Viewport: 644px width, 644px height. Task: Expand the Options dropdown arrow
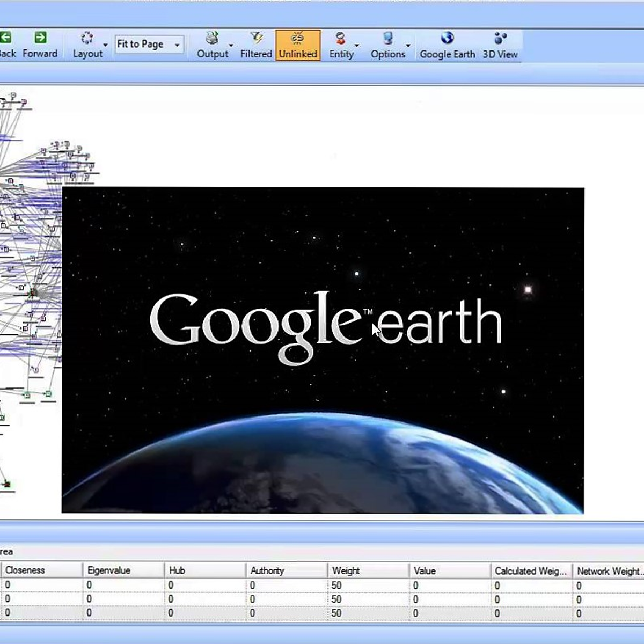coord(408,45)
